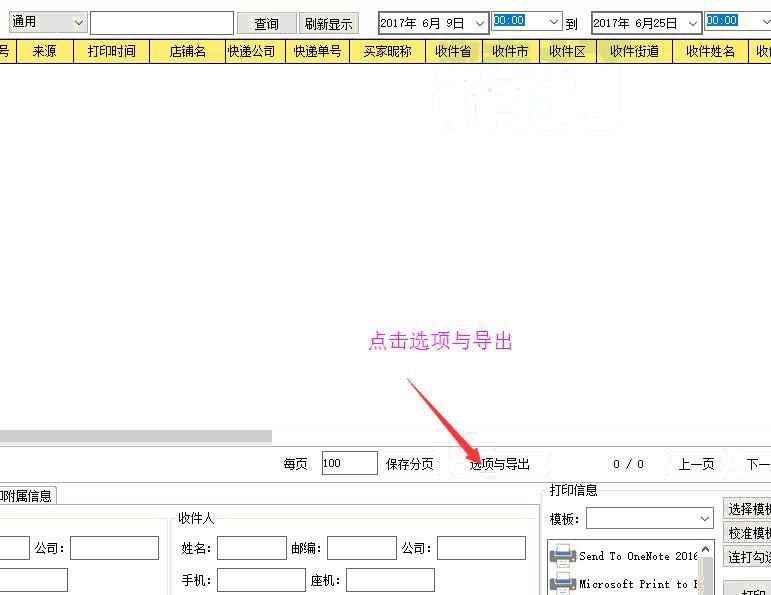The image size is (771, 595).
Task: Sort by the 打印时间 column header
Action: click(x=112, y=51)
